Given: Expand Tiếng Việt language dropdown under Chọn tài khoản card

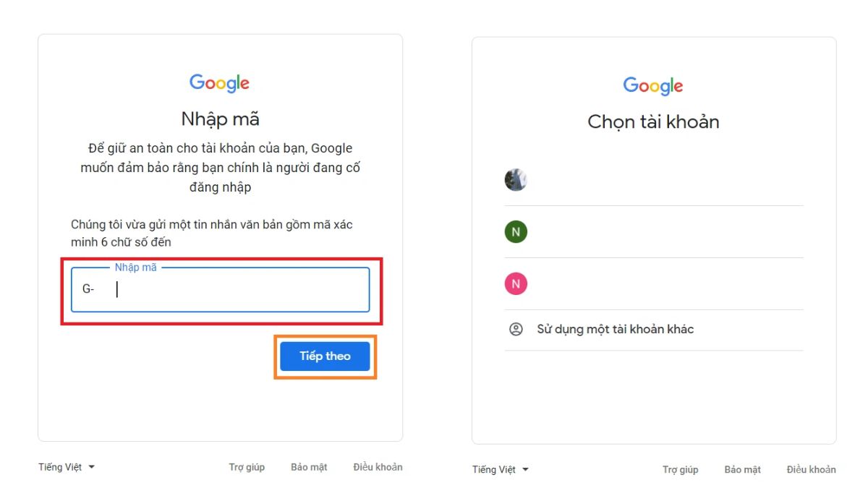Looking at the screenshot, I should (501, 470).
